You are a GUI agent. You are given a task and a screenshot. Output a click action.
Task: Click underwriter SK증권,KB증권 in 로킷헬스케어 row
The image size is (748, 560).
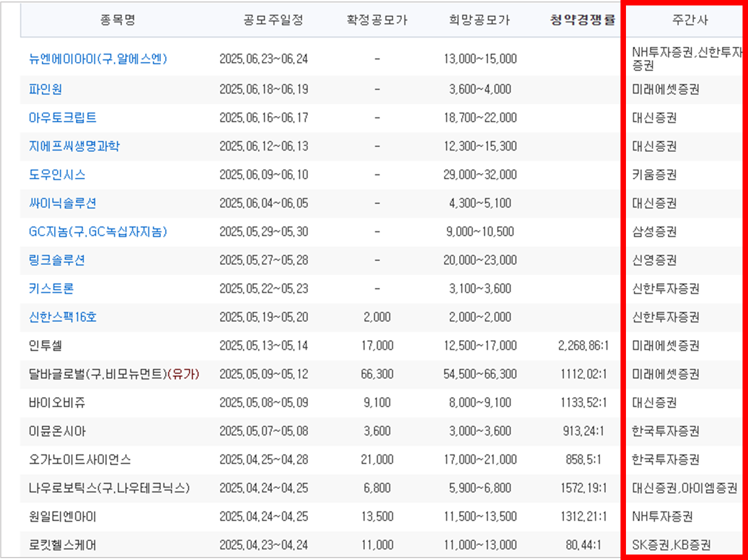pos(671,545)
